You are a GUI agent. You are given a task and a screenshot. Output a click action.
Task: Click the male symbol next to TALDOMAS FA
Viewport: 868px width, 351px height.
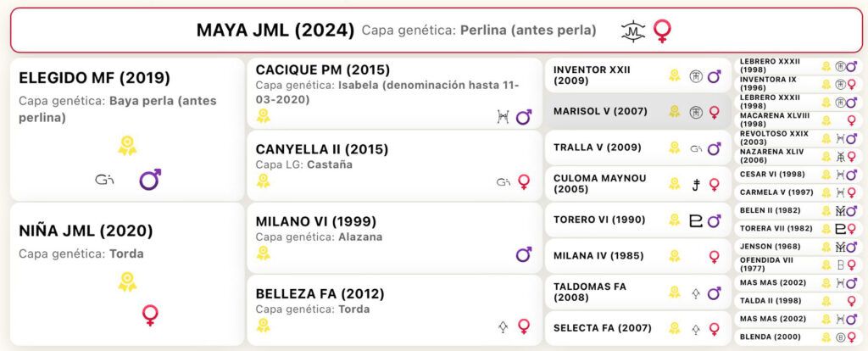(714, 292)
